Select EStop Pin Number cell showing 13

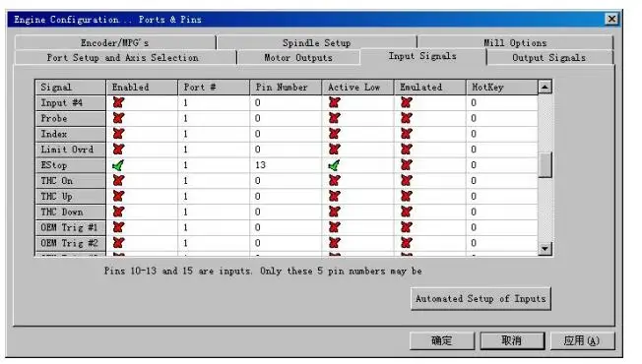coord(286,165)
